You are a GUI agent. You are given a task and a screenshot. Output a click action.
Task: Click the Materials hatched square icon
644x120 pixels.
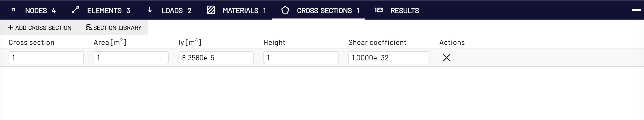point(211,10)
